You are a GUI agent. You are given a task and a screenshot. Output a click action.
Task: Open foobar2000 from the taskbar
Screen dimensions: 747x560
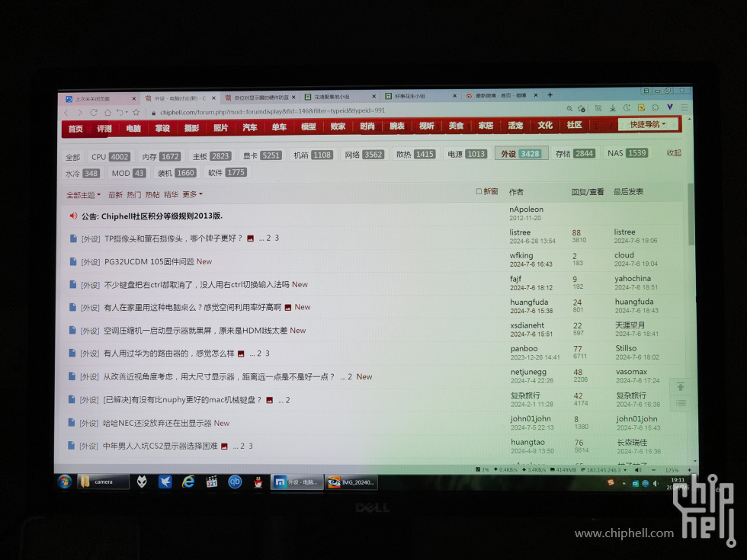[x=142, y=482]
